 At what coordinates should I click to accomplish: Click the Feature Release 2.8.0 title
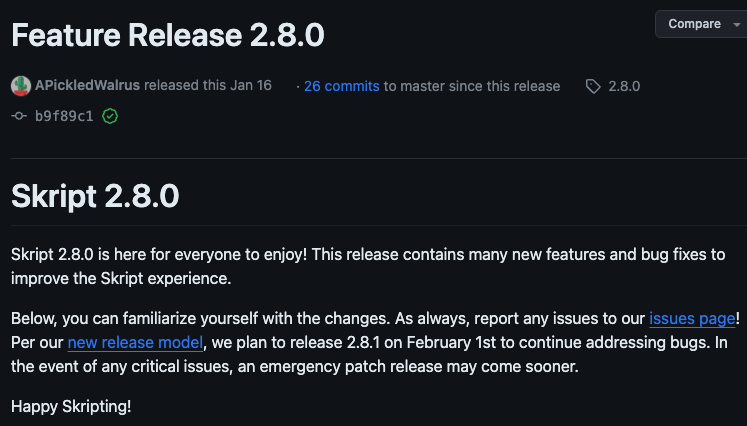point(168,35)
